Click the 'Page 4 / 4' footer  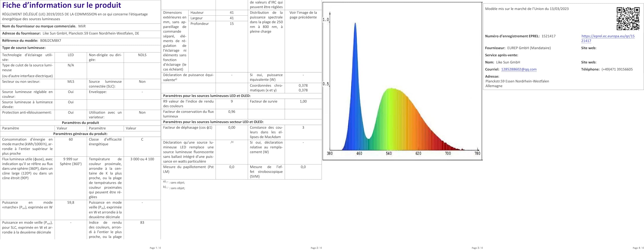point(638,248)
